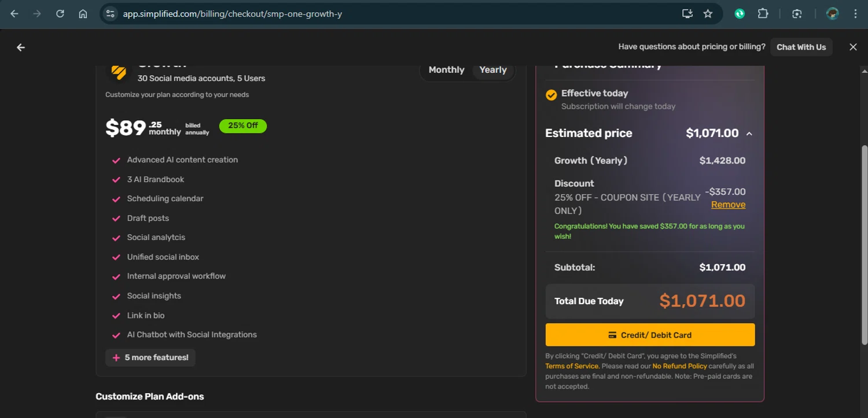Click the Effective today check icon
Image resolution: width=868 pixels, height=418 pixels.
[x=551, y=95]
